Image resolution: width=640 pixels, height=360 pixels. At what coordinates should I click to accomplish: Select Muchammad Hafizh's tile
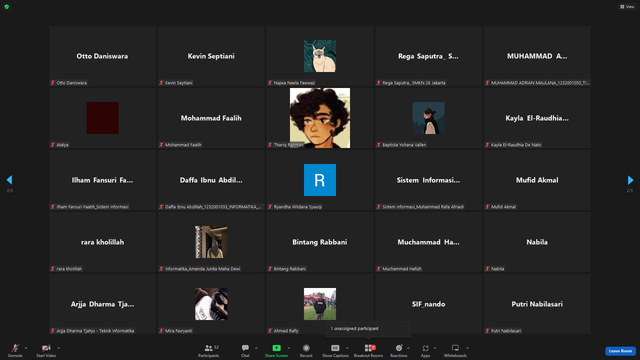(429, 242)
